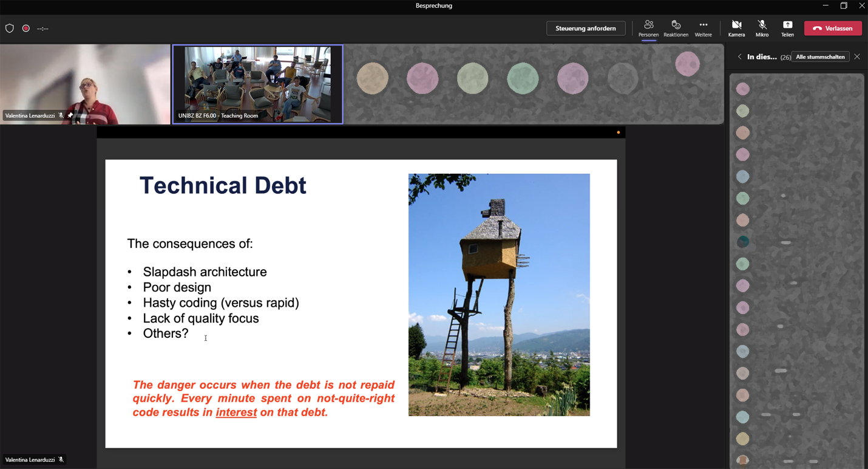Expand the Weitere more options menu
Image resolution: width=868 pixels, height=469 pixels.
pyautogui.click(x=703, y=28)
